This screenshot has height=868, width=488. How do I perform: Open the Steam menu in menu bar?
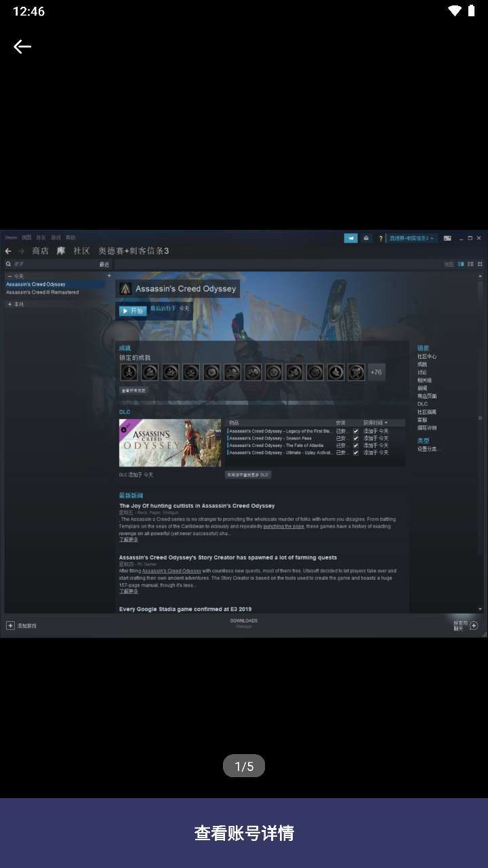tap(11, 237)
